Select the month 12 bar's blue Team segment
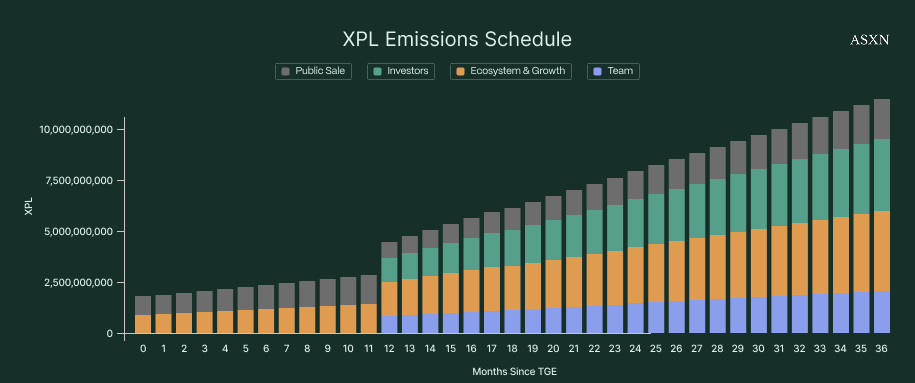This screenshot has width=915, height=383. 389,325
